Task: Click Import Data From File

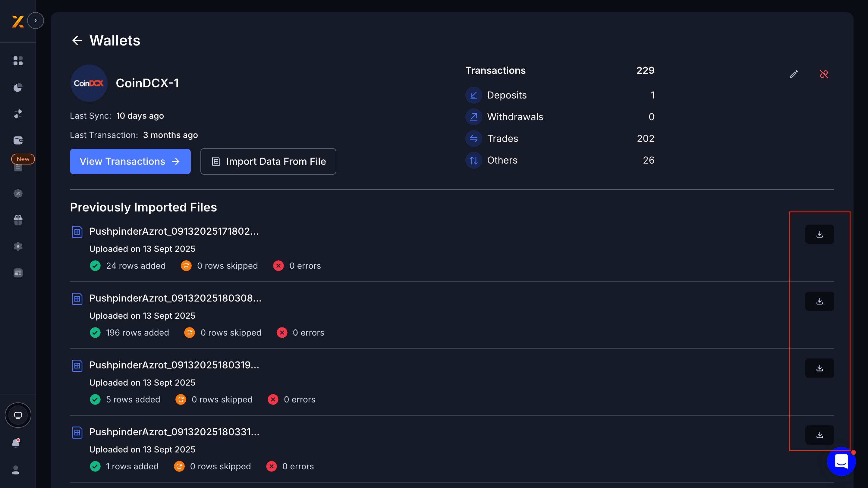Action: (x=268, y=161)
